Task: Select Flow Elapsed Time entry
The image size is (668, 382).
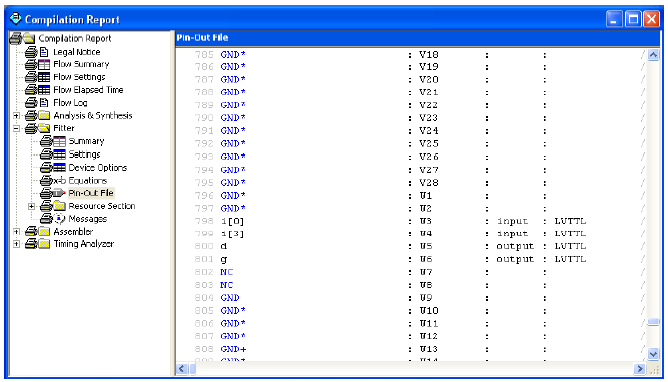Action: point(88,90)
